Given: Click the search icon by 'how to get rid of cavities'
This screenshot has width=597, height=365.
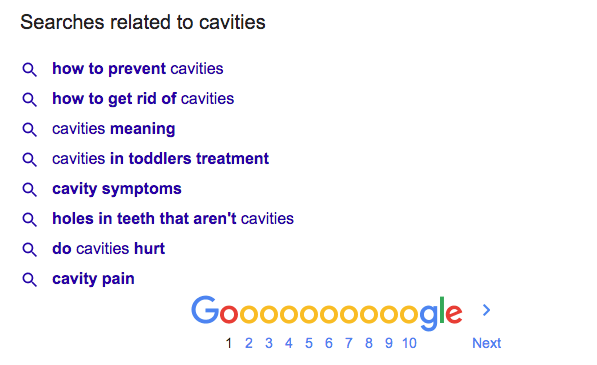Looking at the screenshot, I should pyautogui.click(x=29, y=100).
